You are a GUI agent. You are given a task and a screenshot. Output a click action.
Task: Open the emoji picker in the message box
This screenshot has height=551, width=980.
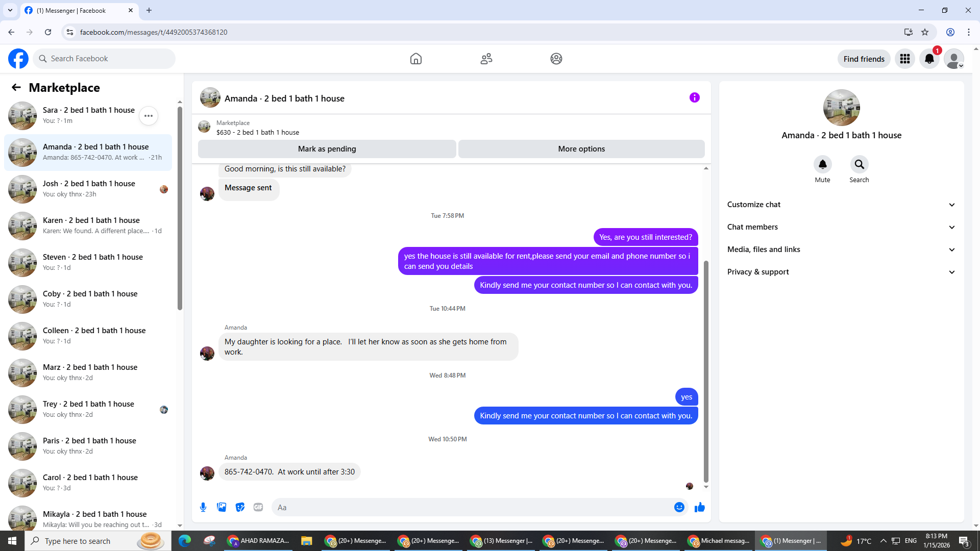(x=679, y=507)
